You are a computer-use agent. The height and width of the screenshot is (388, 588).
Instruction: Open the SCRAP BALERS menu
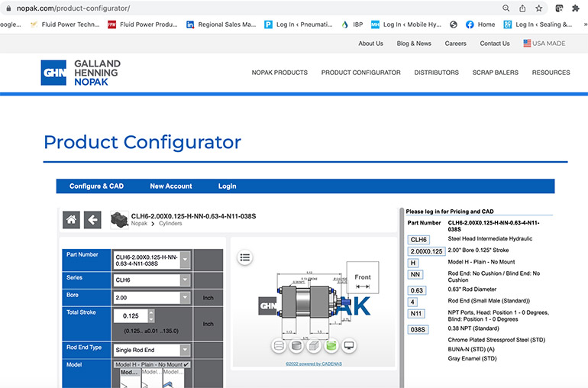496,73
